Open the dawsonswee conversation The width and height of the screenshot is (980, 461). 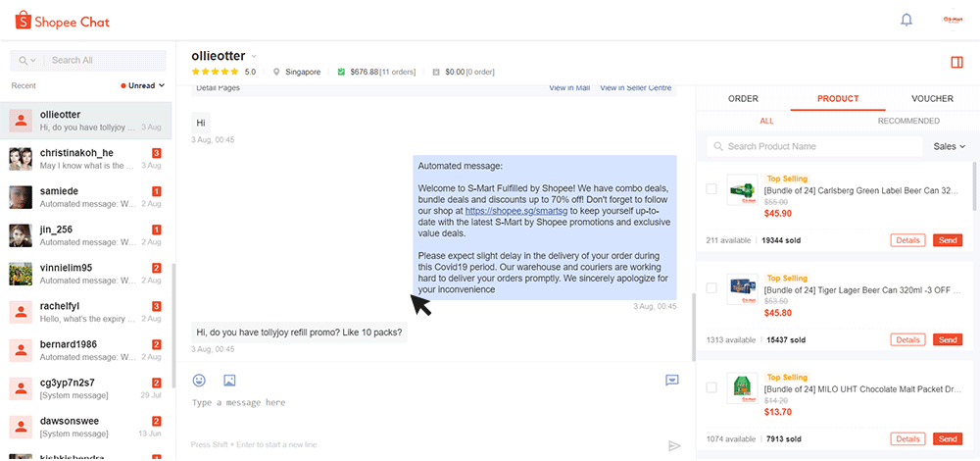coord(87,428)
